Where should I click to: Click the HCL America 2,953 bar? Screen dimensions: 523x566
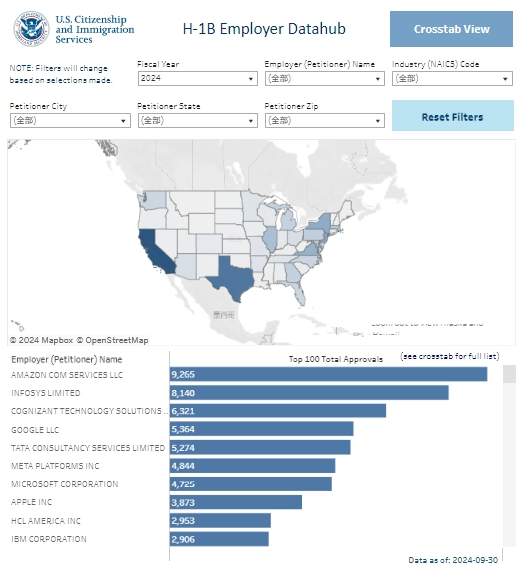tap(220, 521)
